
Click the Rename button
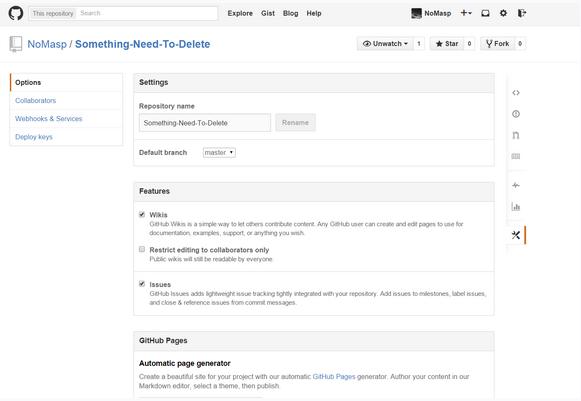(295, 123)
